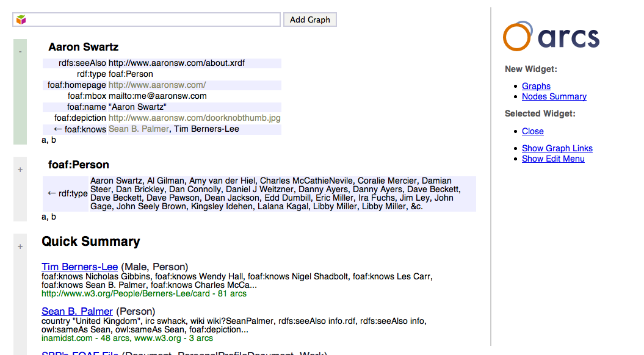Click the about.xrdf seeAlso URL
This screenshot has height=355, width=644.
pyautogui.click(x=176, y=63)
